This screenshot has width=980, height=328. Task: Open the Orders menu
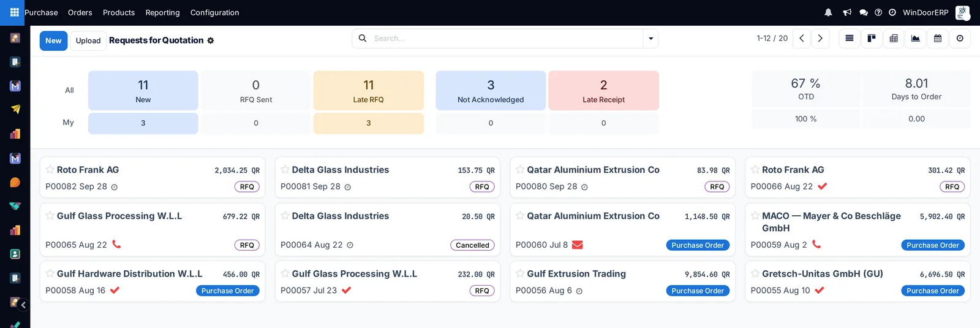[x=80, y=12]
